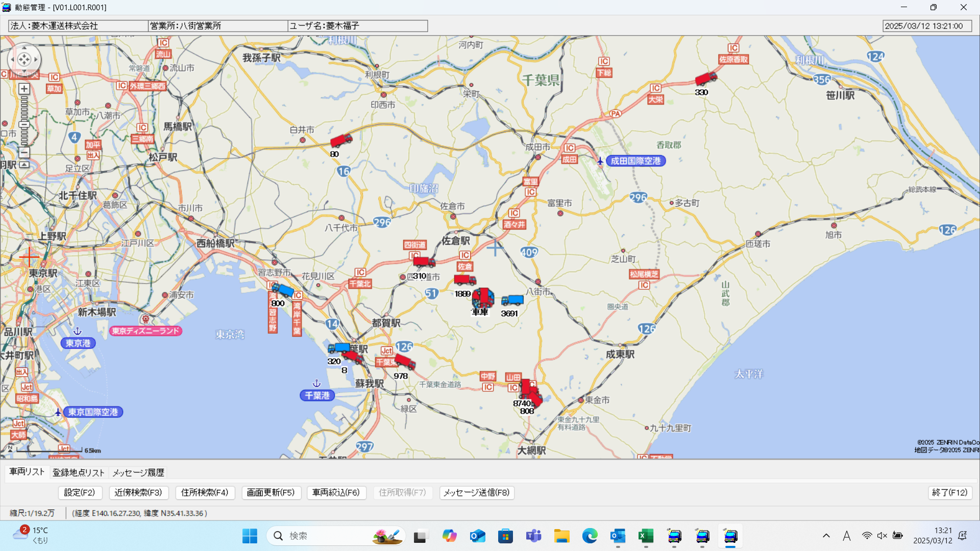Open the 登録地点リスト tab
980x551 pixels.
point(79,473)
